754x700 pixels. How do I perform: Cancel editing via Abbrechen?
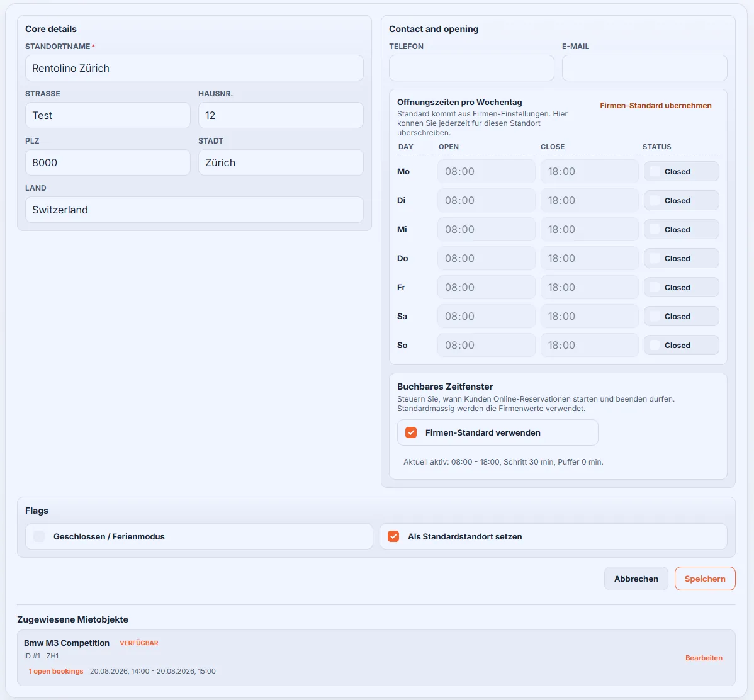click(x=636, y=579)
